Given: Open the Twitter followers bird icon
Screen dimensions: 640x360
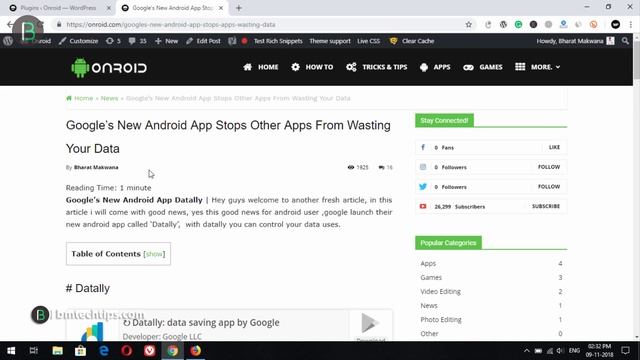Looking at the screenshot, I should [423, 187].
